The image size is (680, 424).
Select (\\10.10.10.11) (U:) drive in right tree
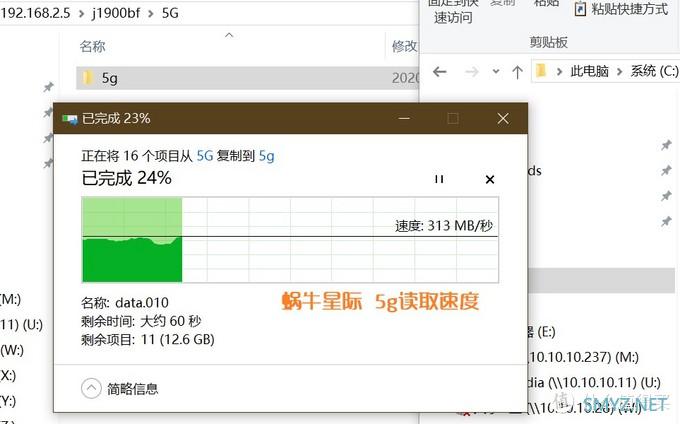[x=594, y=383]
